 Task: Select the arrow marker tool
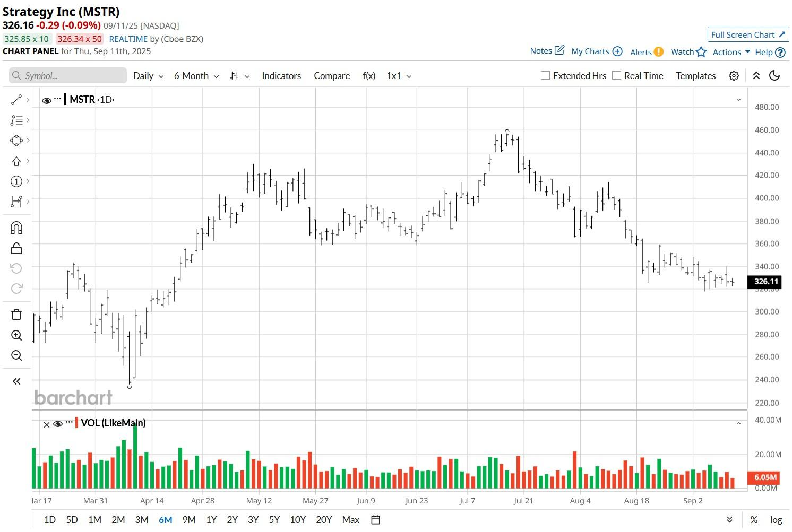click(16, 161)
